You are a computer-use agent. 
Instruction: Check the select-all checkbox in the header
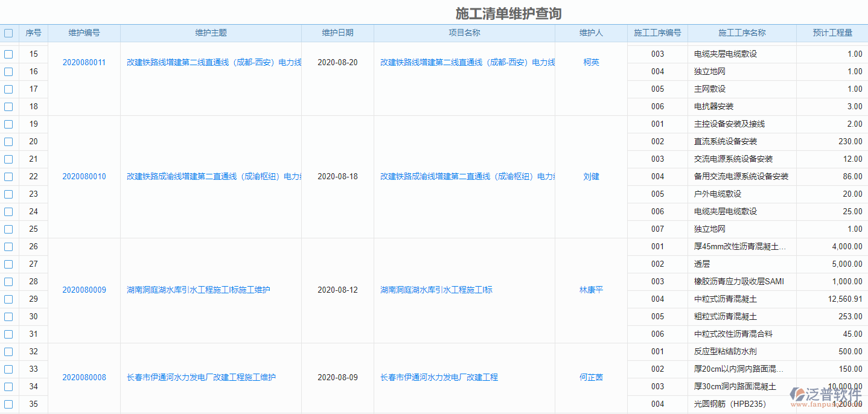point(8,33)
